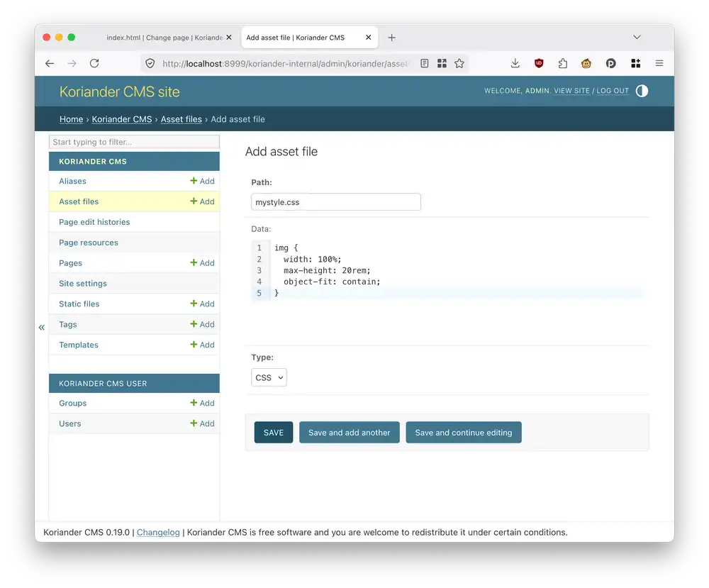Click the KORIANDER CMS sidebar section header
Viewport: 709px width, 588px height.
pos(134,162)
